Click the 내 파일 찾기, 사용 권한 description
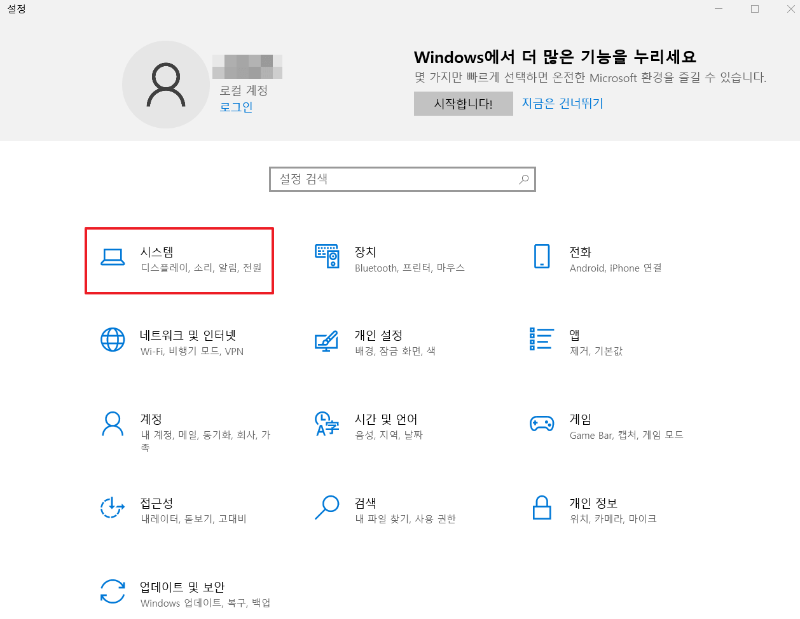The image size is (800, 619). click(405, 518)
